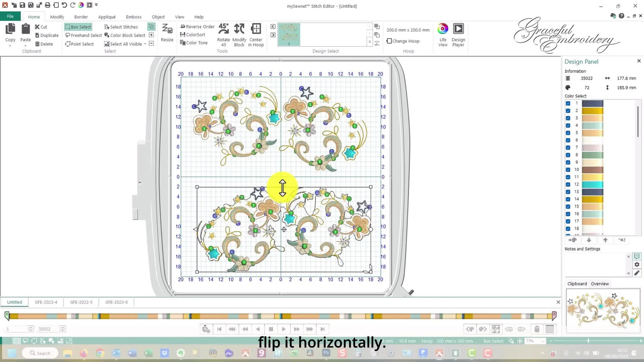The image size is (644, 362).
Task: Switch to GFE-2023-5 design tab
Action: coord(81,302)
